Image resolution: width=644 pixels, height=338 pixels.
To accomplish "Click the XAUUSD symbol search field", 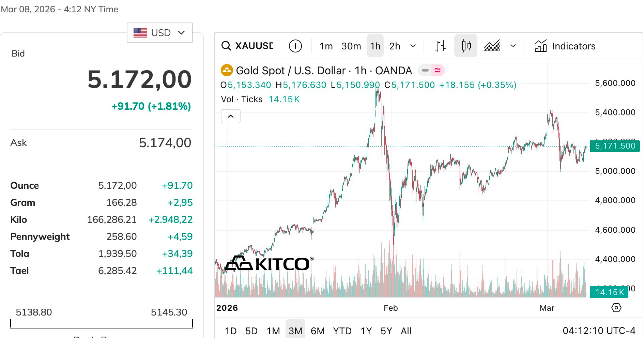I will [254, 46].
